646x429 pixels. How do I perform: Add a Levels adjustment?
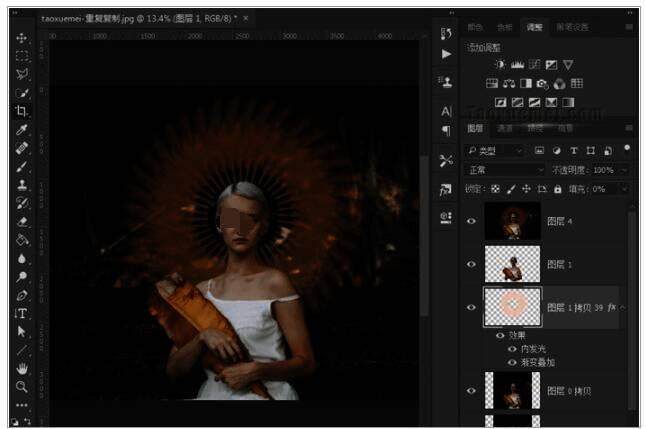point(517,65)
